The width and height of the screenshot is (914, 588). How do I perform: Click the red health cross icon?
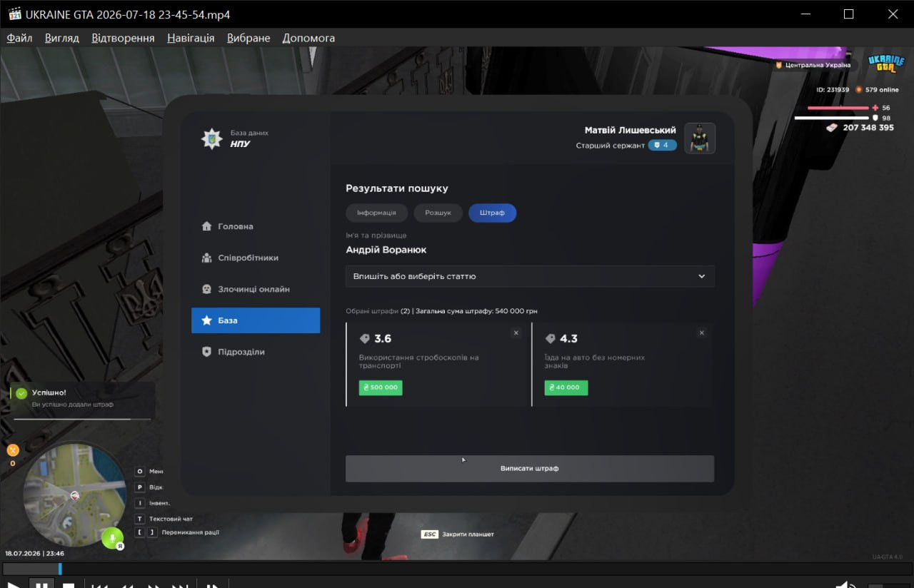tap(875, 108)
